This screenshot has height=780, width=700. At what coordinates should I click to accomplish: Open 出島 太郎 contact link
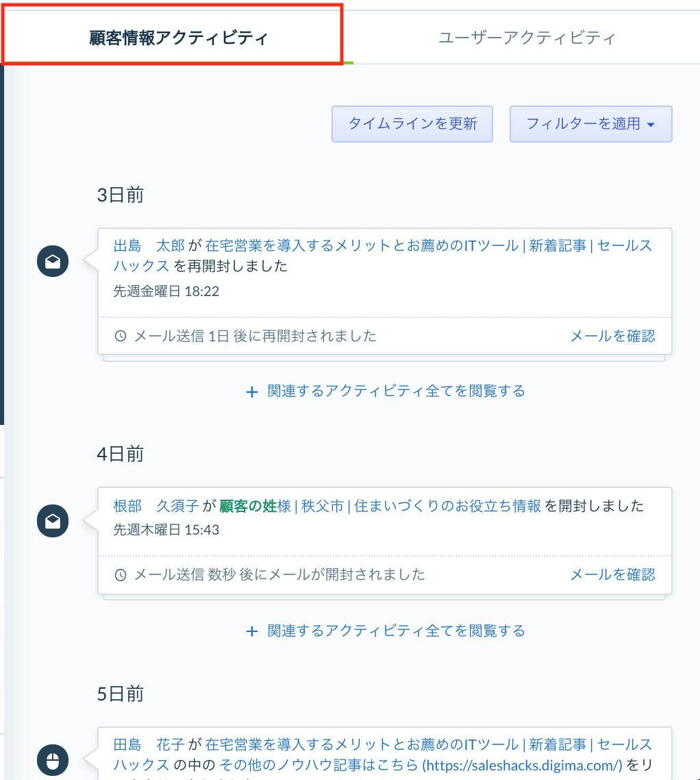149,245
